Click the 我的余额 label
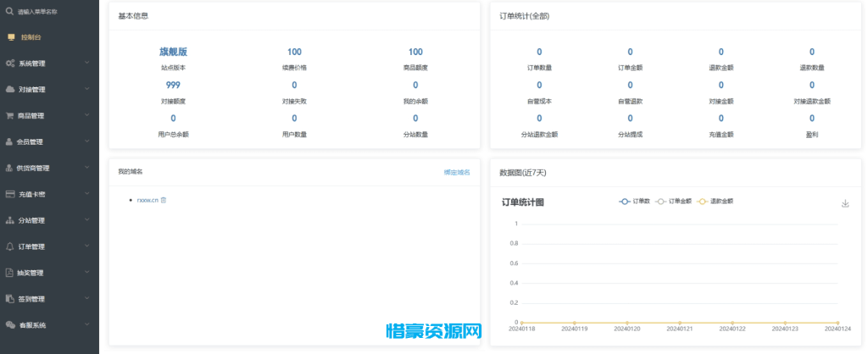 pos(415,102)
